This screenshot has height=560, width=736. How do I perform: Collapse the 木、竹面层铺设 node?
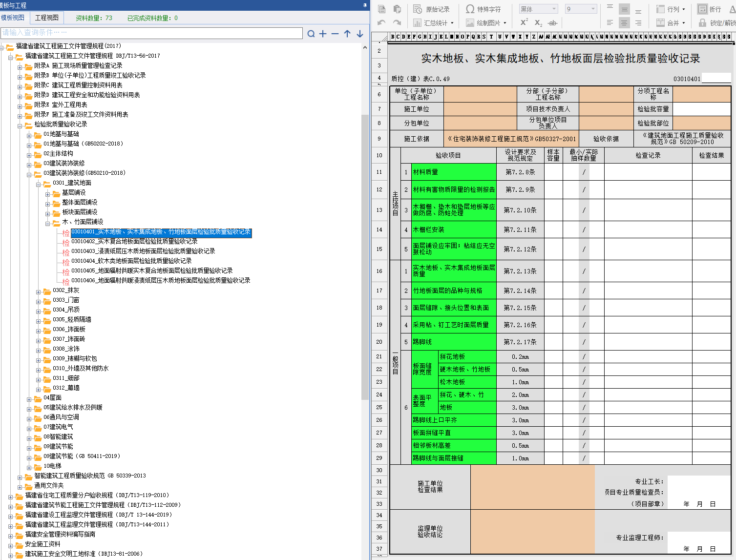(x=48, y=224)
